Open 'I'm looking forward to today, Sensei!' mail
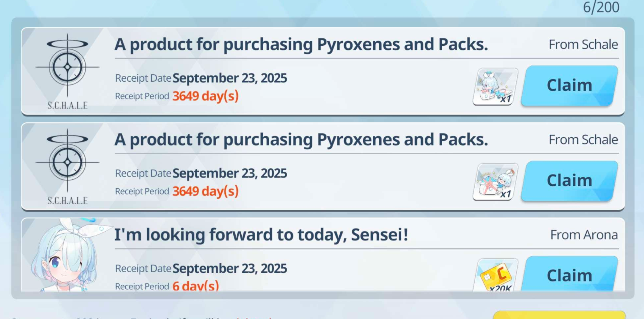Image resolution: width=644 pixels, height=319 pixels. point(261,234)
